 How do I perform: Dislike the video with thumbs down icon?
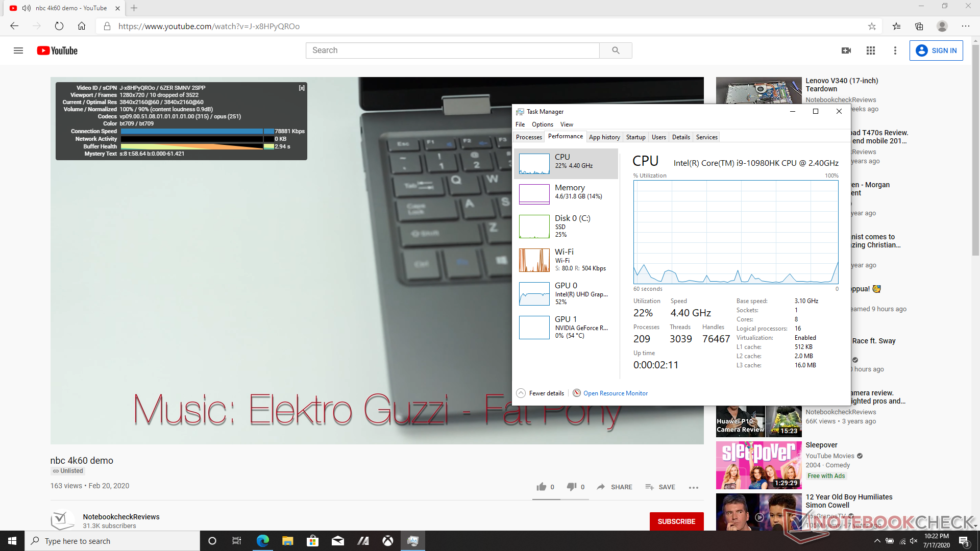coord(572,487)
